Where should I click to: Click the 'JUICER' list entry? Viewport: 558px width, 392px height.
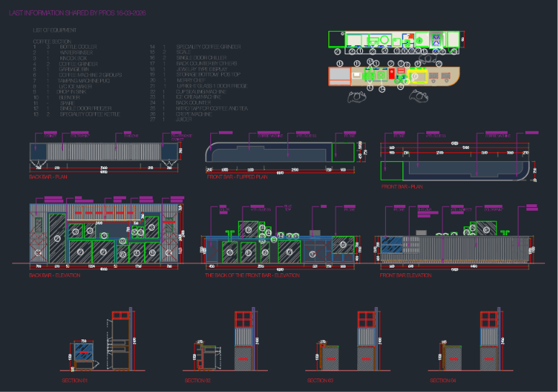pos(171,119)
